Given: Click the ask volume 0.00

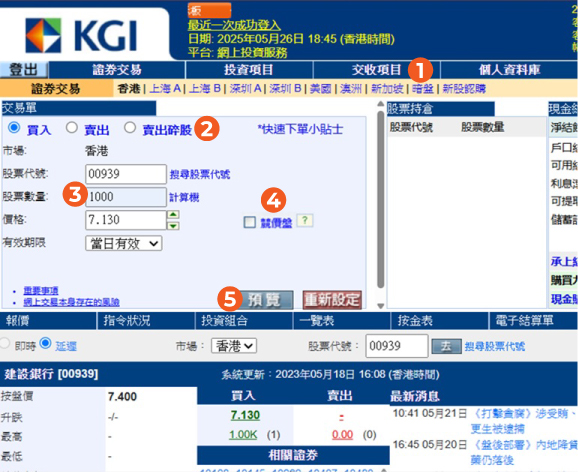Looking at the screenshot, I should (x=342, y=435).
